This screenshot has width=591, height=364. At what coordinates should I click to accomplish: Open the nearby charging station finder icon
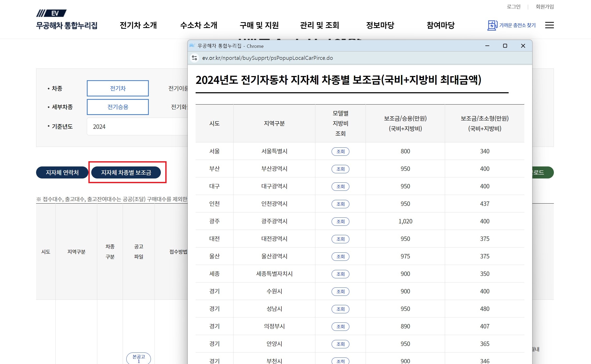point(492,25)
